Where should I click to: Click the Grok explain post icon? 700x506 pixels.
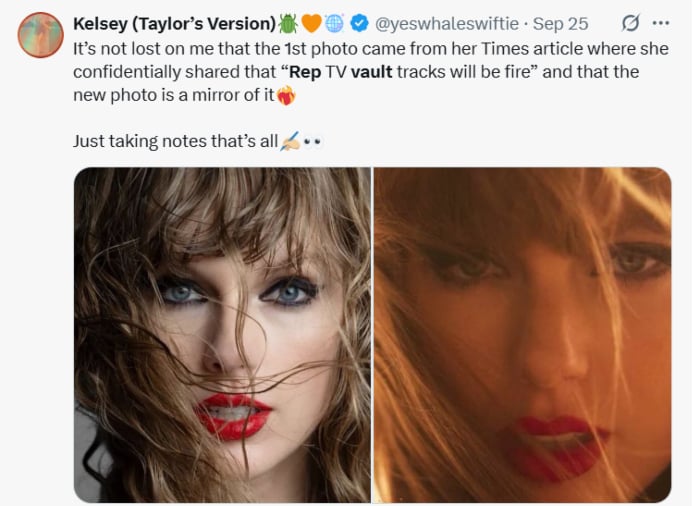(x=631, y=23)
